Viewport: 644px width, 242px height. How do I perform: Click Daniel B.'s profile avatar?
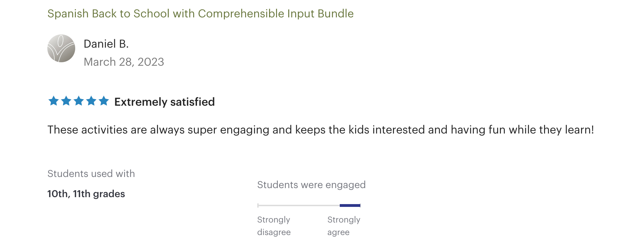point(61,48)
